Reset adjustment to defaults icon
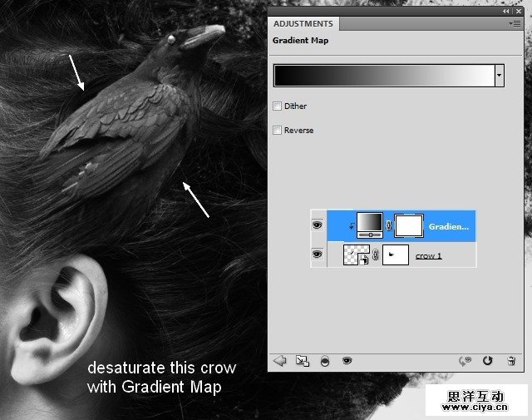 coord(488,361)
